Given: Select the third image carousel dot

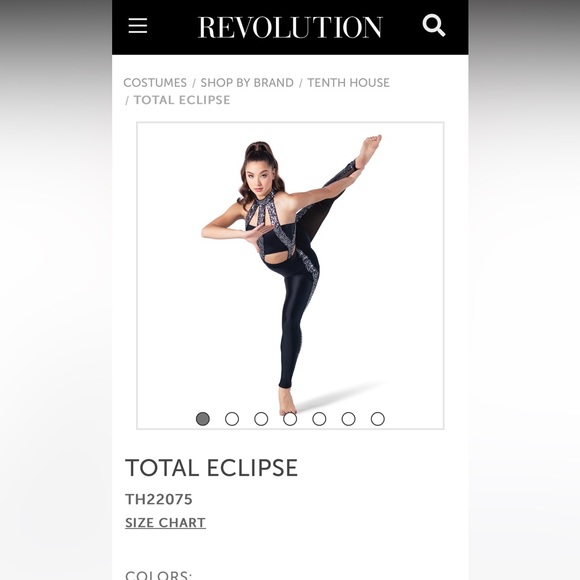Looking at the screenshot, I should click(261, 419).
